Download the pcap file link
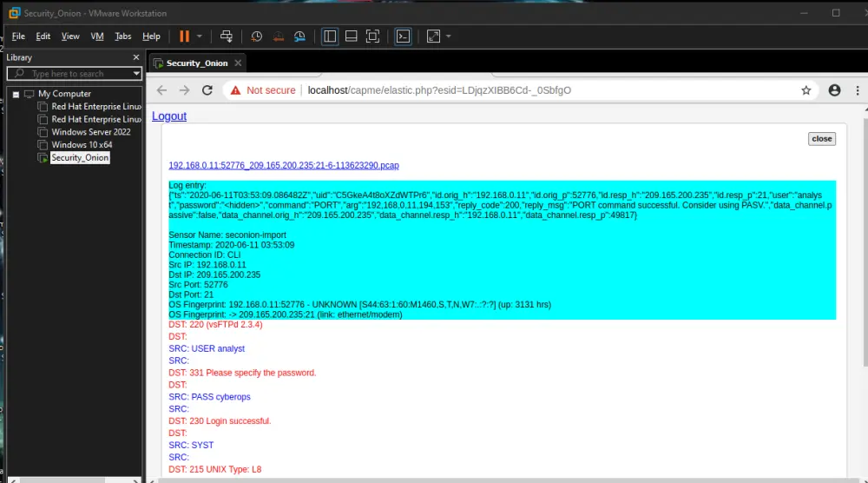 click(284, 166)
